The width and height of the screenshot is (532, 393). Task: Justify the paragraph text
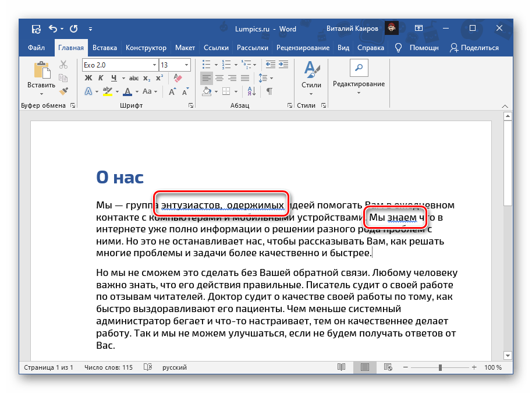(245, 79)
